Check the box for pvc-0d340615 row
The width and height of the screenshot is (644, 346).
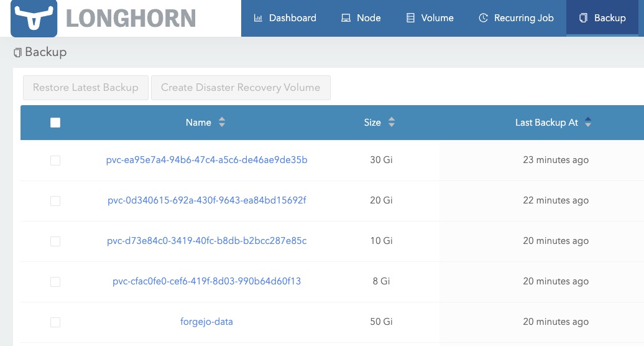click(x=55, y=200)
